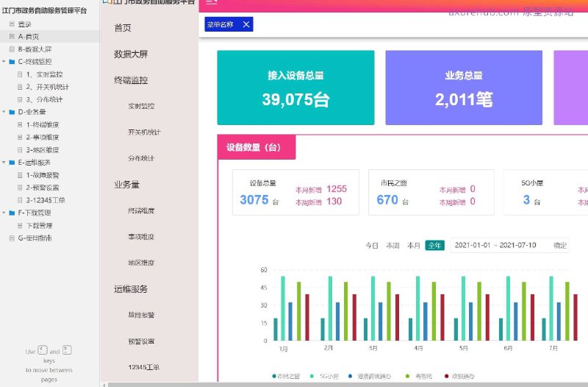
Task: Click horizontal scrollbar at bottom
Action: coord(348,385)
